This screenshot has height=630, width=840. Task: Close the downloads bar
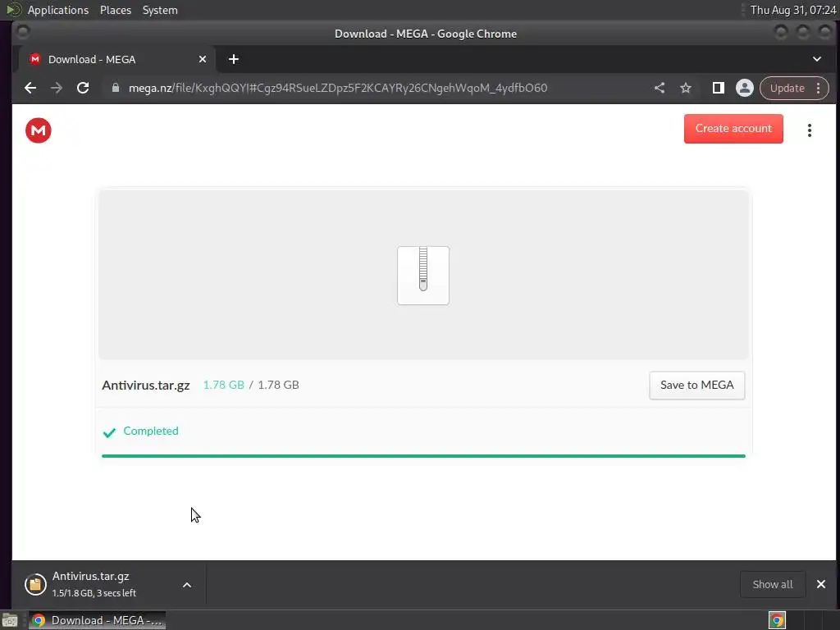coord(820,584)
